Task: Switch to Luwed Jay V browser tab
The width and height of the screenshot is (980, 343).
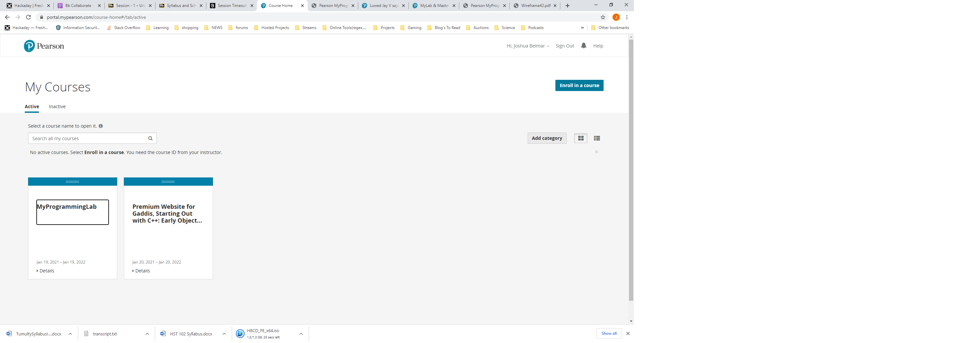Action: pos(383,6)
